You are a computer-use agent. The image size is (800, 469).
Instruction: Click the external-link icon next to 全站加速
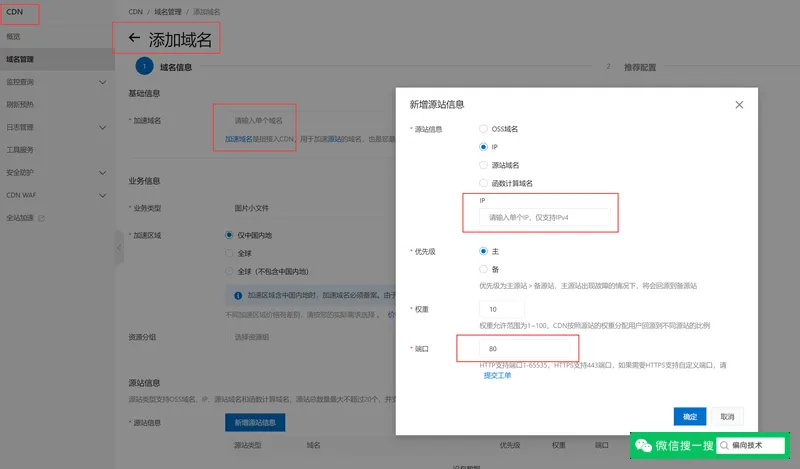click(x=41, y=218)
